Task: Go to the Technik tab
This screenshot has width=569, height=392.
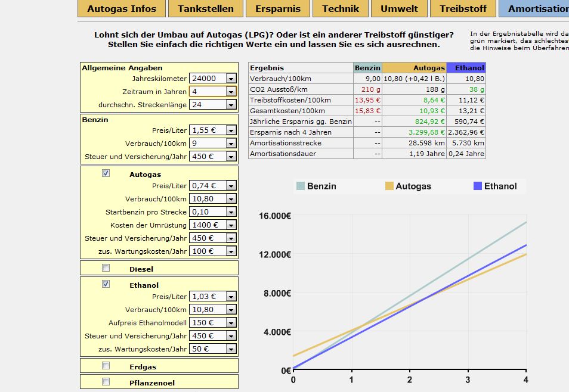Action: click(341, 9)
